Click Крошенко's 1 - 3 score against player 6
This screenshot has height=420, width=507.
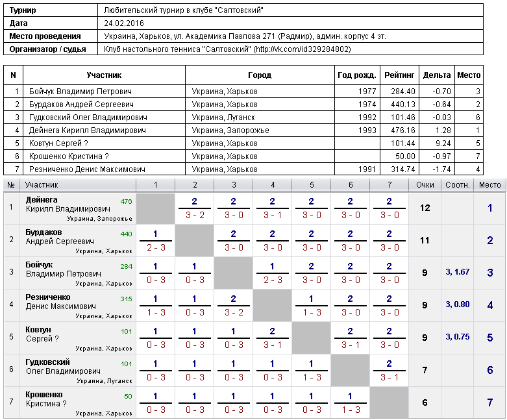(x=351, y=410)
